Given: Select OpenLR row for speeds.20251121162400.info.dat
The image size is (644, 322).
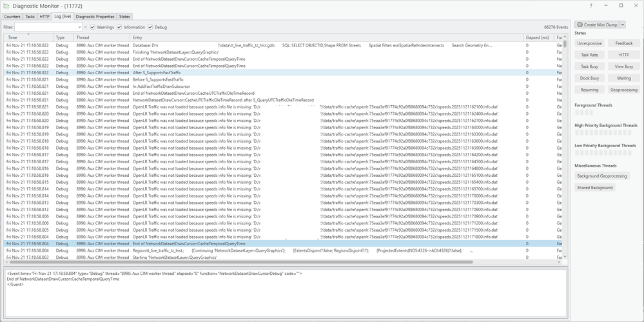Looking at the screenshot, I should click(x=282, y=114).
